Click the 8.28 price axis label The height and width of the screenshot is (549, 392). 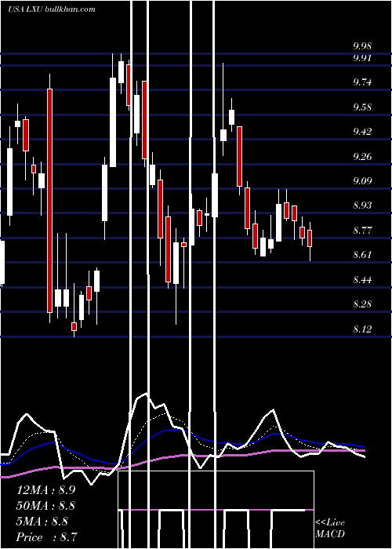[x=362, y=304]
